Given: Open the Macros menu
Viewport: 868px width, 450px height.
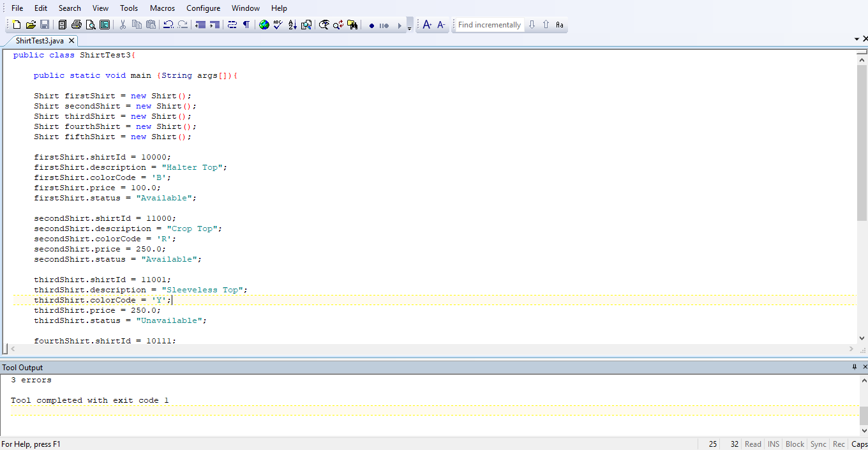Looking at the screenshot, I should point(162,8).
